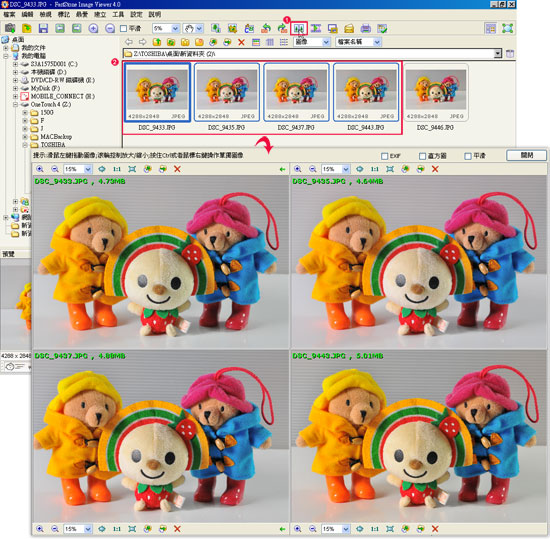The image size is (550, 539).
Task: Toggle the 平滑 checkbox in compare window header
Action: (x=468, y=156)
